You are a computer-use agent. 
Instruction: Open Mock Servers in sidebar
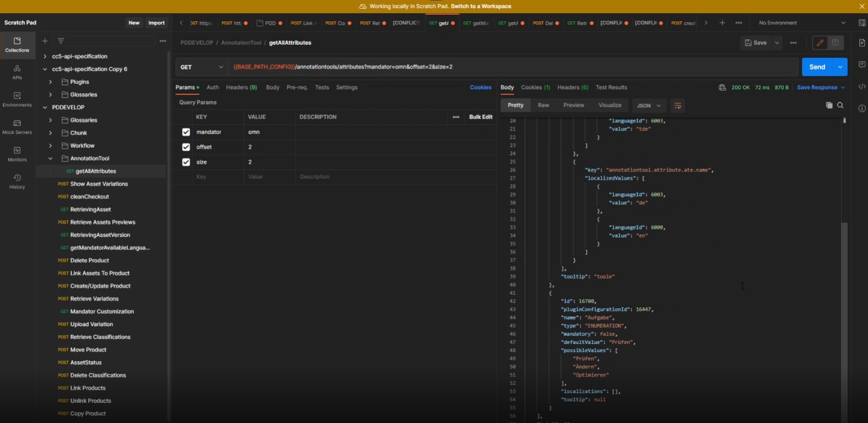coord(17,126)
